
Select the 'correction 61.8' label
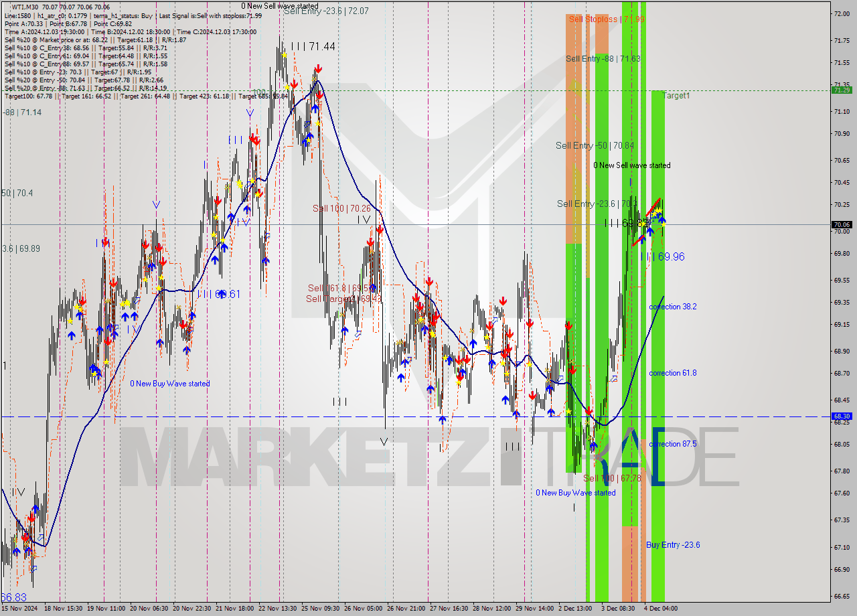pyautogui.click(x=673, y=373)
